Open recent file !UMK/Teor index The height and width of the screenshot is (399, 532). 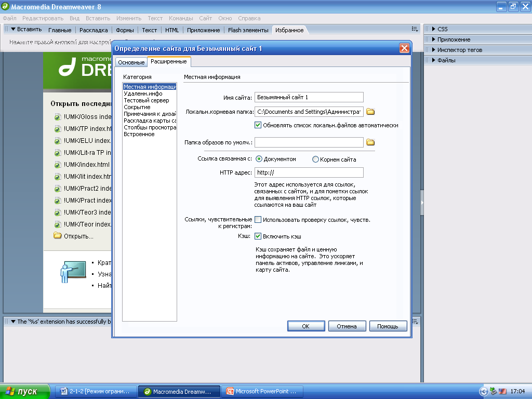pos(83,224)
